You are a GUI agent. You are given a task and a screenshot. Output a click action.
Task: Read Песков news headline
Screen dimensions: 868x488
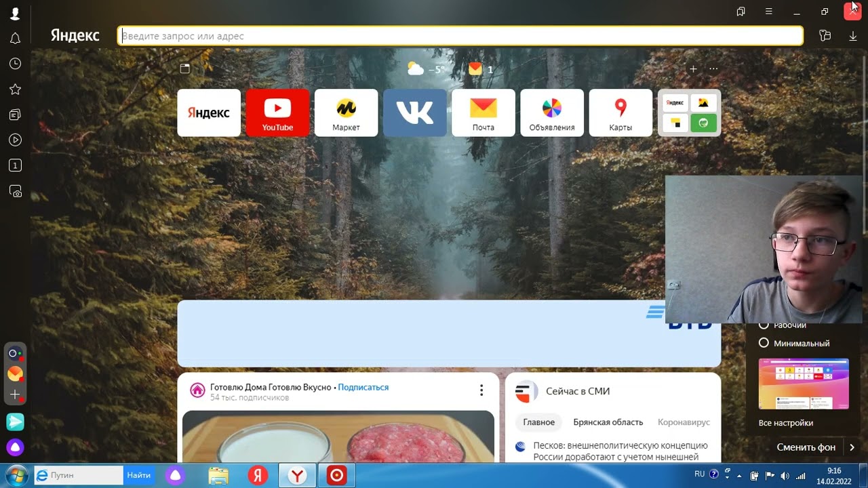[620, 451]
